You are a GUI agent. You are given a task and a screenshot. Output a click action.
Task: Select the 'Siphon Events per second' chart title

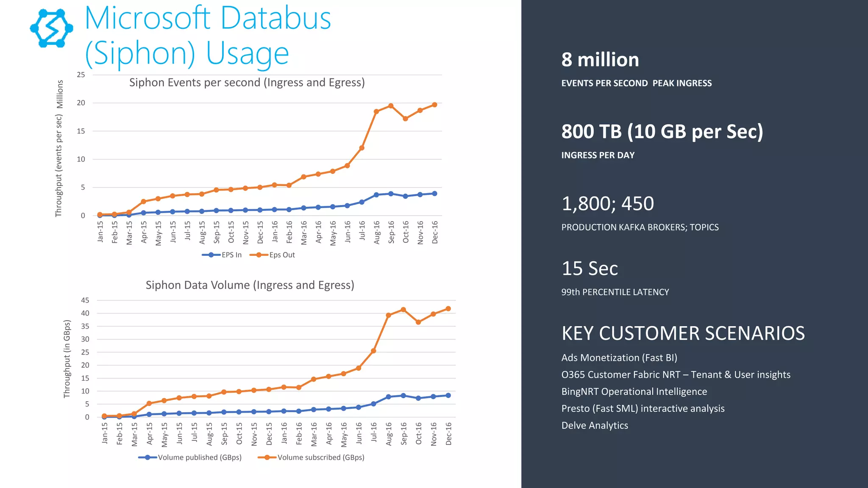(x=247, y=82)
